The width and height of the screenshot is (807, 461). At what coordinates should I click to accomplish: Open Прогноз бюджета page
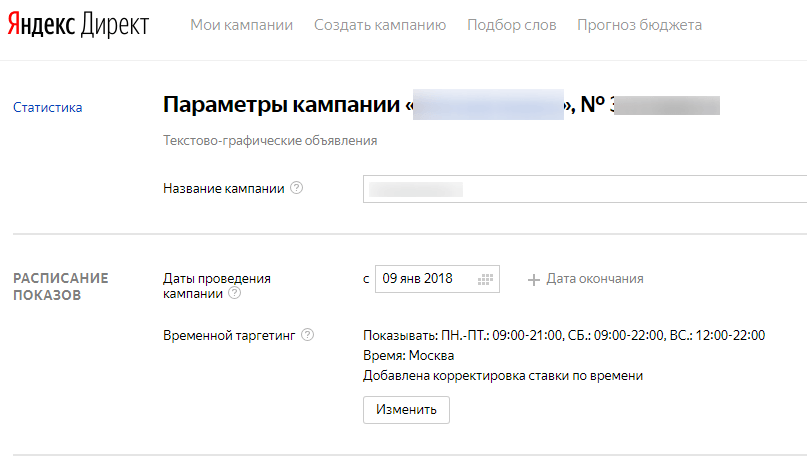[x=639, y=25]
